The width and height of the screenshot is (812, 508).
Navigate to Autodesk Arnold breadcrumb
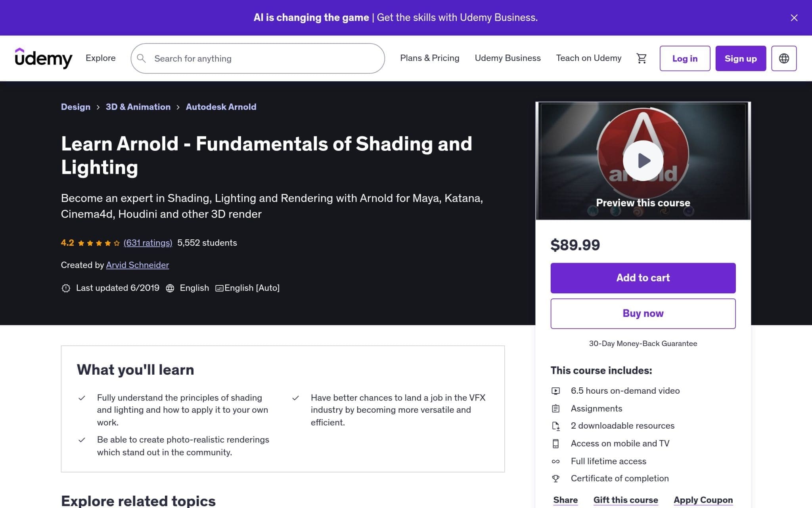point(221,107)
